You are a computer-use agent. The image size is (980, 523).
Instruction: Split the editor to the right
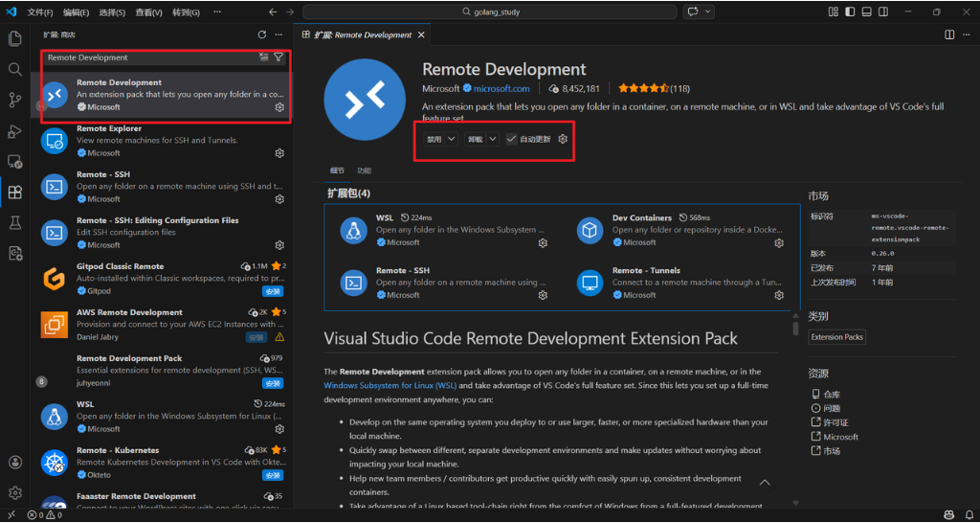(x=949, y=35)
